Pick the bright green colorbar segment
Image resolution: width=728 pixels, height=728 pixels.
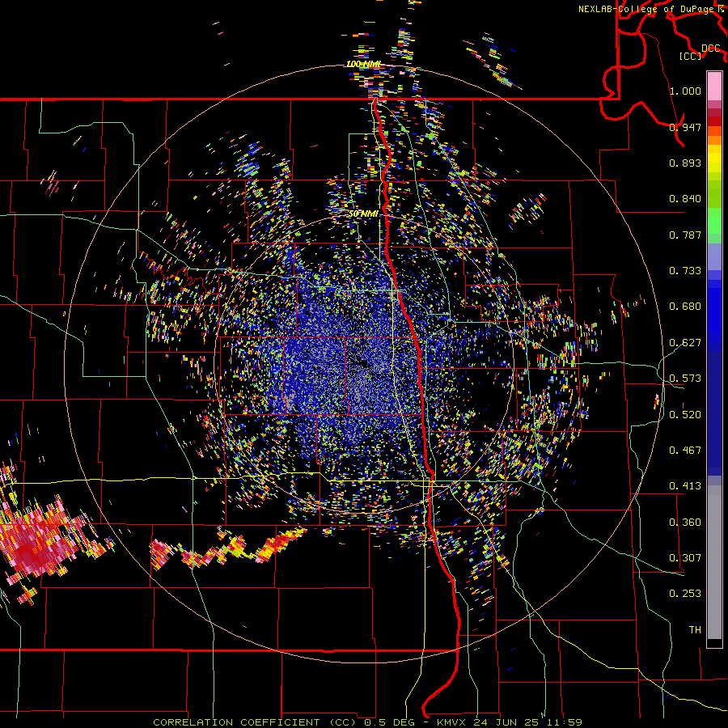[714, 221]
